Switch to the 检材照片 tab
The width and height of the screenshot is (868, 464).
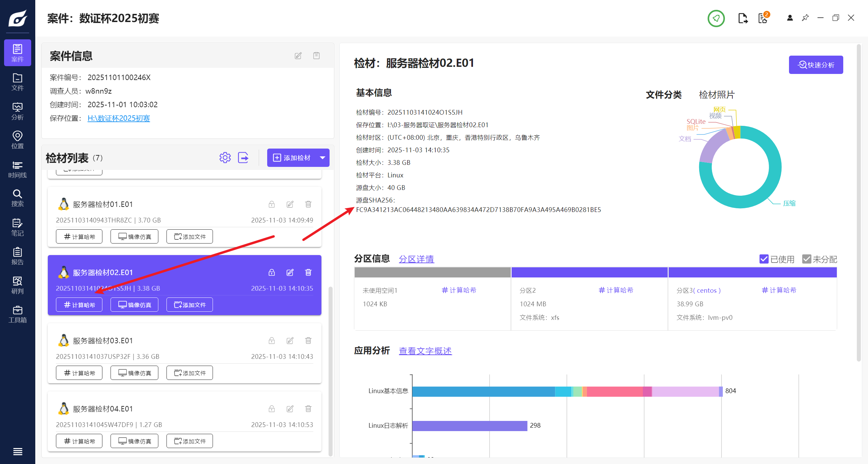point(716,95)
